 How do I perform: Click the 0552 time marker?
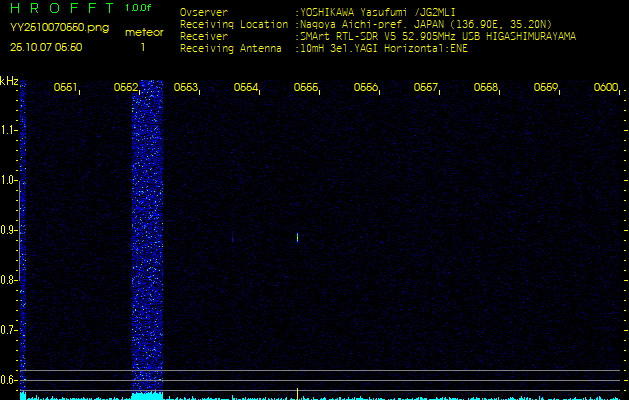126,87
